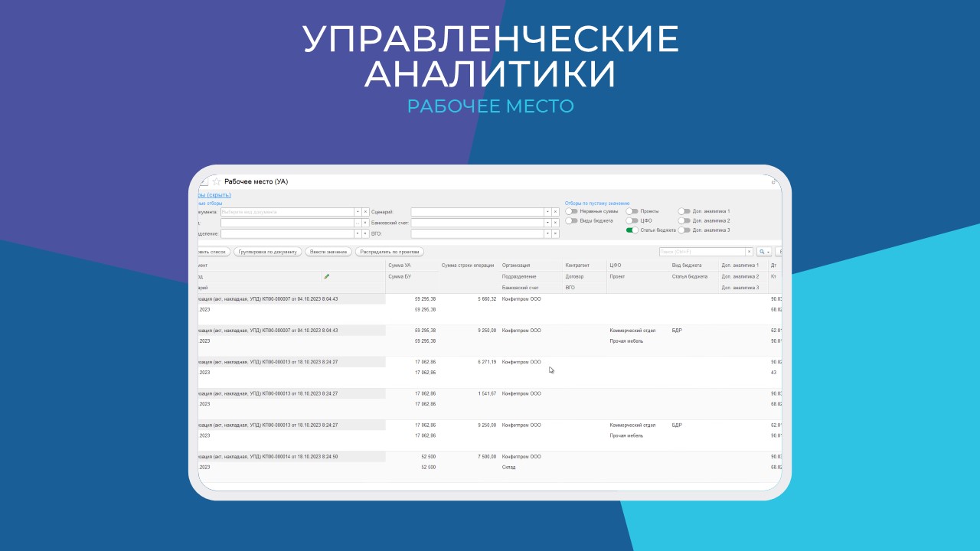The width and height of the screenshot is (980, 551).
Task: Switch on the ЦФО empty-value filter
Action: [x=632, y=220]
